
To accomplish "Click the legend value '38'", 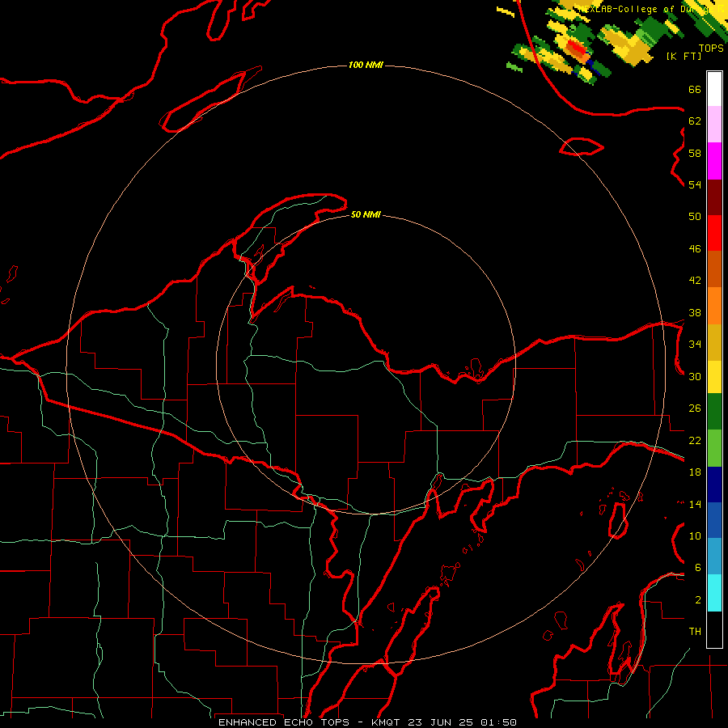I will click(x=695, y=312).
